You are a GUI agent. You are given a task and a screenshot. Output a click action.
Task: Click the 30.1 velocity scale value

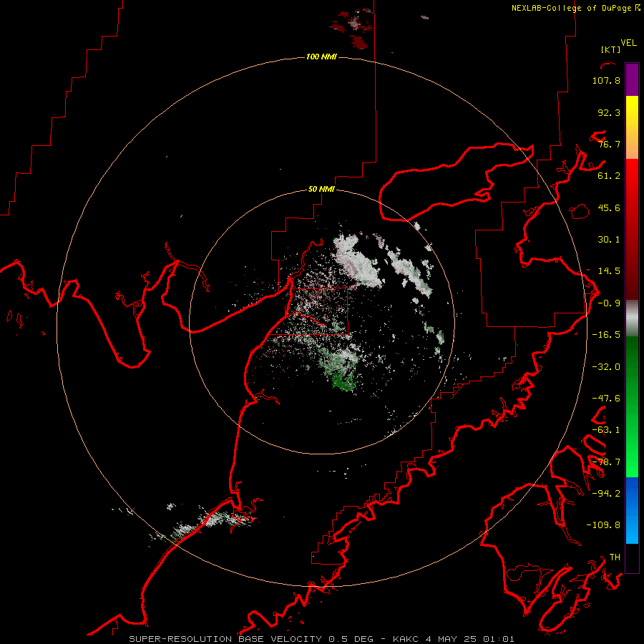(609, 240)
